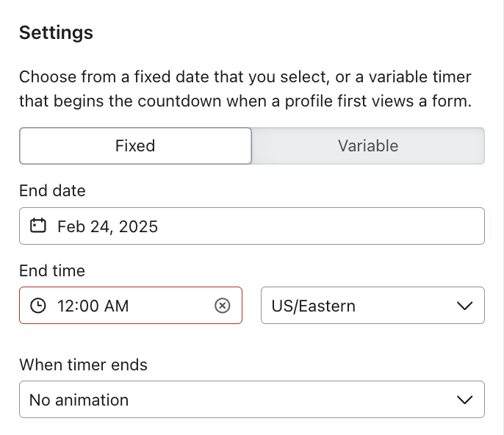Image resolution: width=504 pixels, height=435 pixels.
Task: Open the timezone combo box showing US/Eastern
Action: click(372, 306)
